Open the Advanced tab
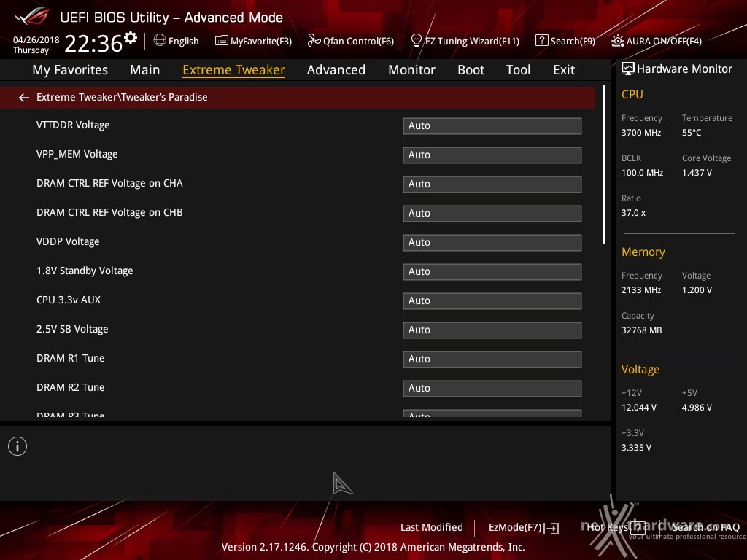Image resolution: width=747 pixels, height=560 pixels. click(x=336, y=70)
